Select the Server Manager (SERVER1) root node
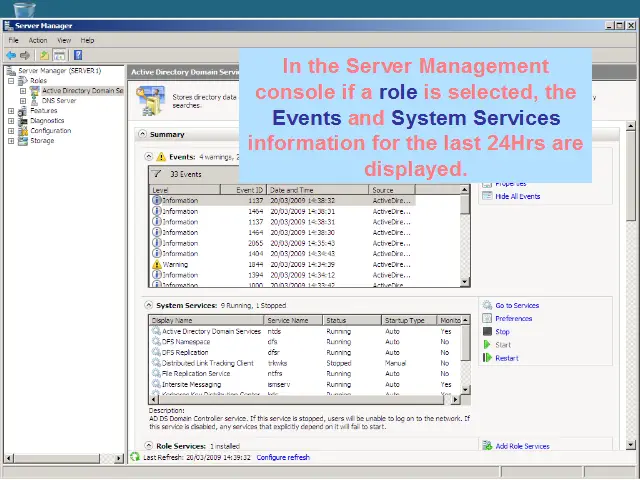This screenshot has height=480, width=640. tap(60, 71)
